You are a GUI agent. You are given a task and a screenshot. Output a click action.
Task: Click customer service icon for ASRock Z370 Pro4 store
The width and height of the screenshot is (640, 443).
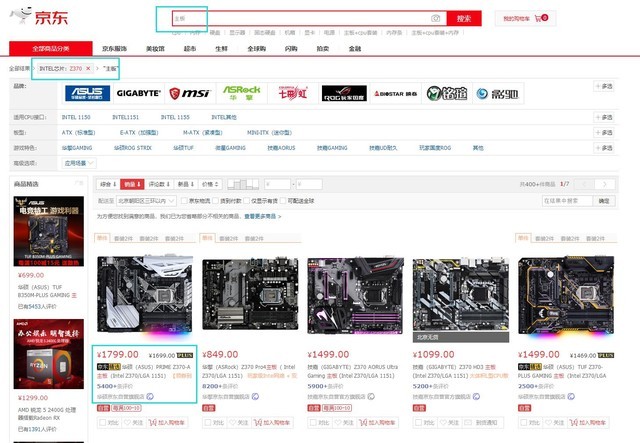(x=255, y=396)
